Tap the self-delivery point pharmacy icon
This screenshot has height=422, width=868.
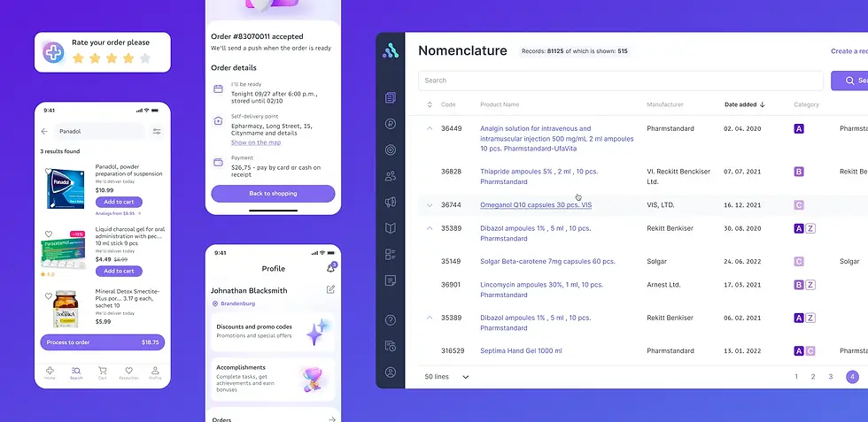click(218, 120)
